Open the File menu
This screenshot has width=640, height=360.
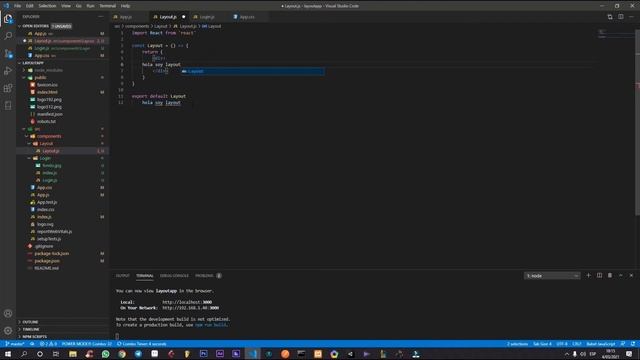tap(18, 6)
